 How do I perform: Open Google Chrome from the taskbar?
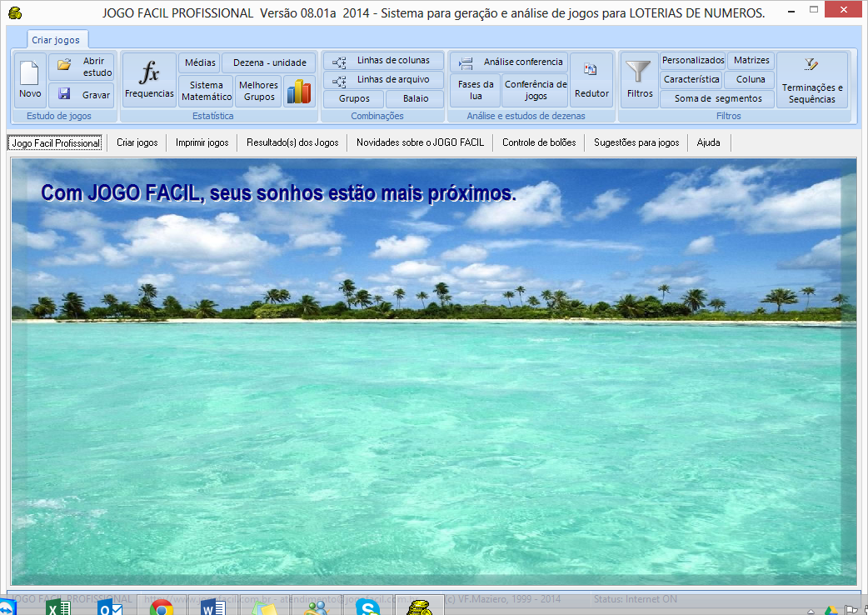161,607
